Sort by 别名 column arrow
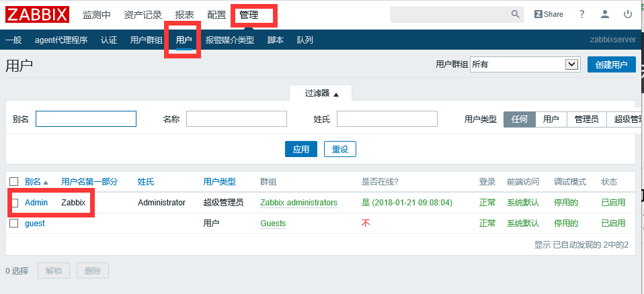Viewport: 644px width, 294px height. [46, 182]
